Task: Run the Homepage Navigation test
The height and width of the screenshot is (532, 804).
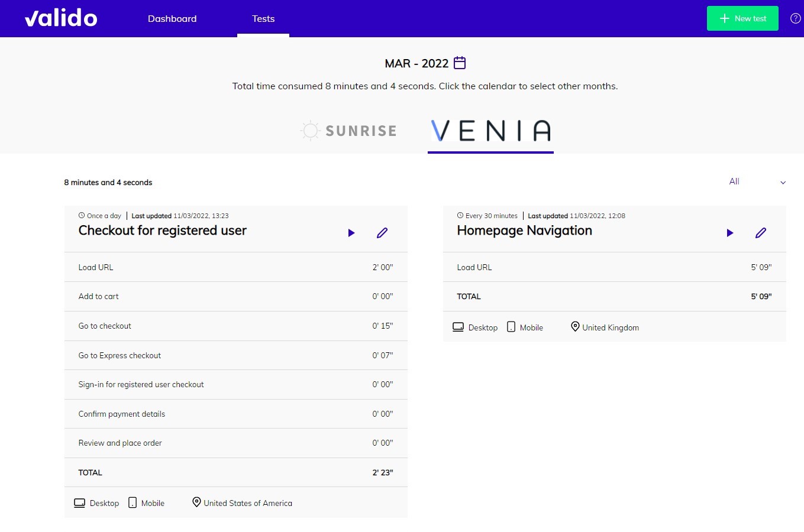Action: coord(730,233)
